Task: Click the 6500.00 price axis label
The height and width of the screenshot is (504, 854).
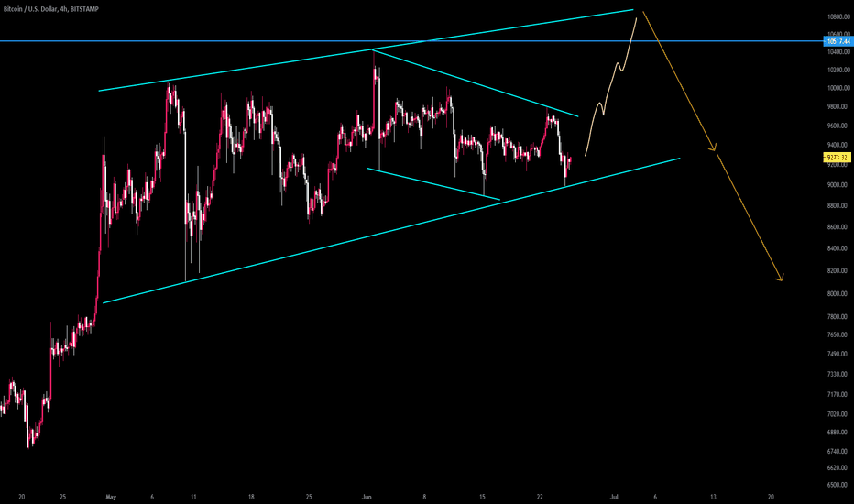Action: [838, 485]
